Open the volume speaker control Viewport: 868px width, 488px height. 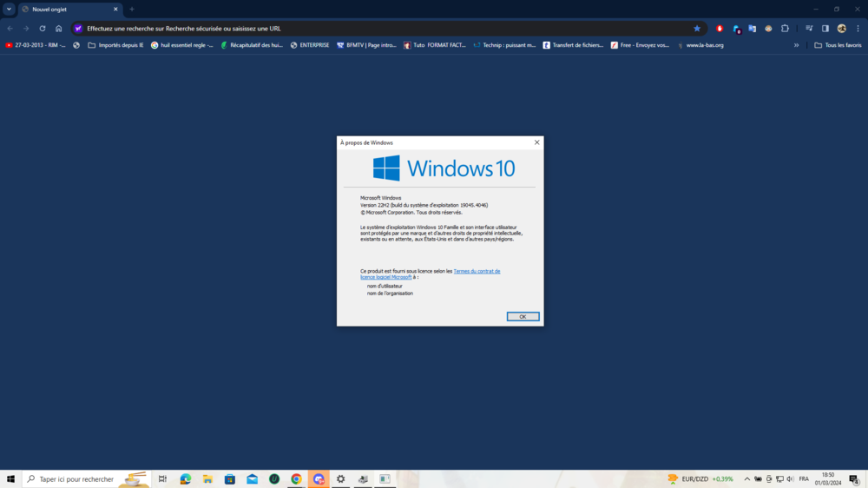(790, 478)
